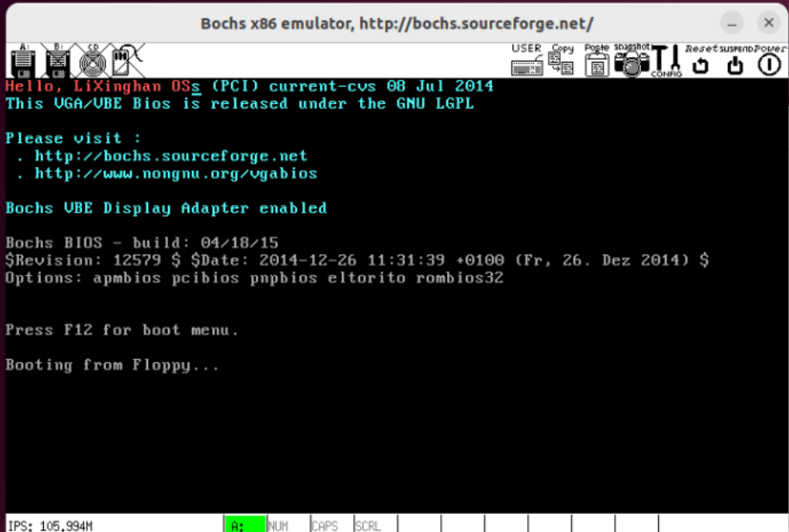The width and height of the screenshot is (789, 532).
Task: Click the 'Options: apmbios pcibios' line
Action: coord(255,277)
